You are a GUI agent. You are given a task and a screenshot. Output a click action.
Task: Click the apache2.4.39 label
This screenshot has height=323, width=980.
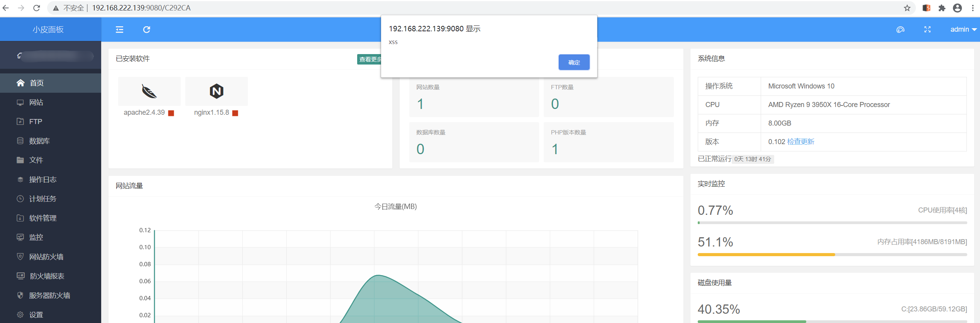pyautogui.click(x=144, y=112)
